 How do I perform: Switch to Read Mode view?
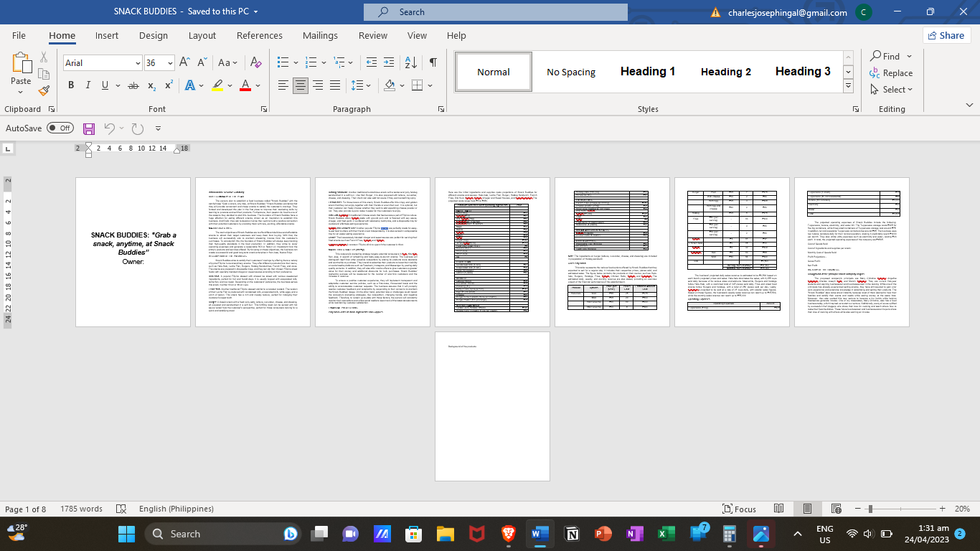(x=781, y=509)
